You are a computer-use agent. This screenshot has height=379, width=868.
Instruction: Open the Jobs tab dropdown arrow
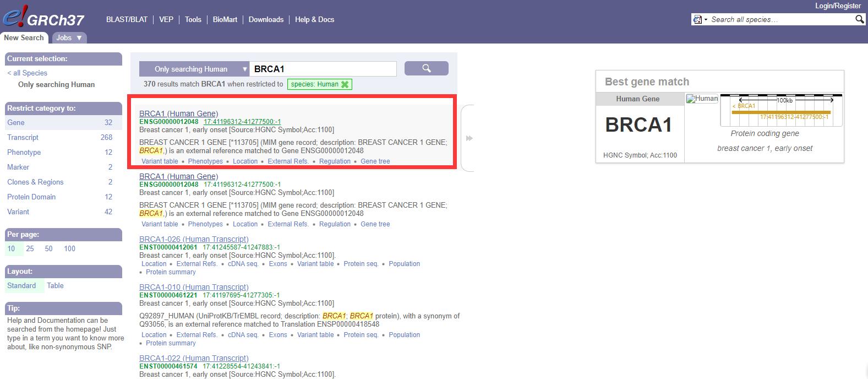click(79, 37)
